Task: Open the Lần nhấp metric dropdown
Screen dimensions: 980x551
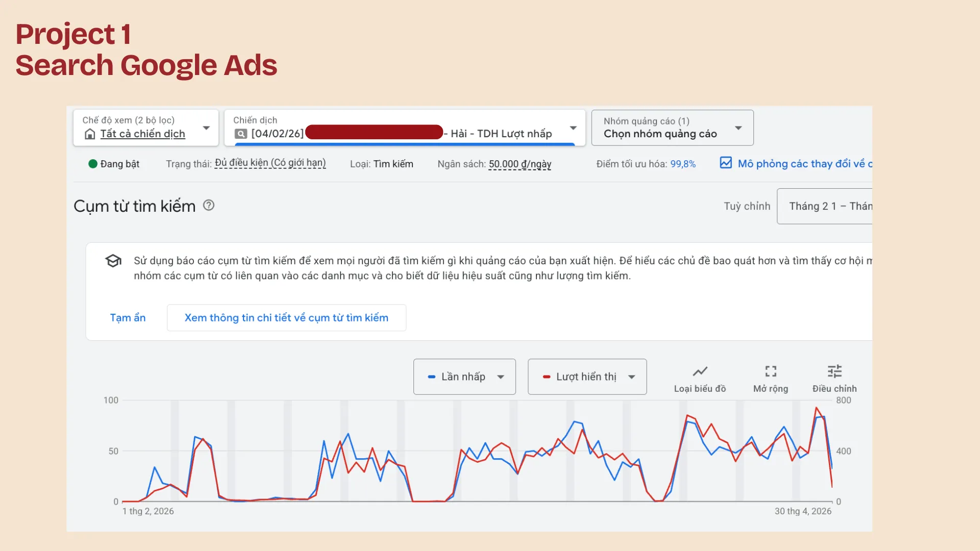Action: [464, 377]
